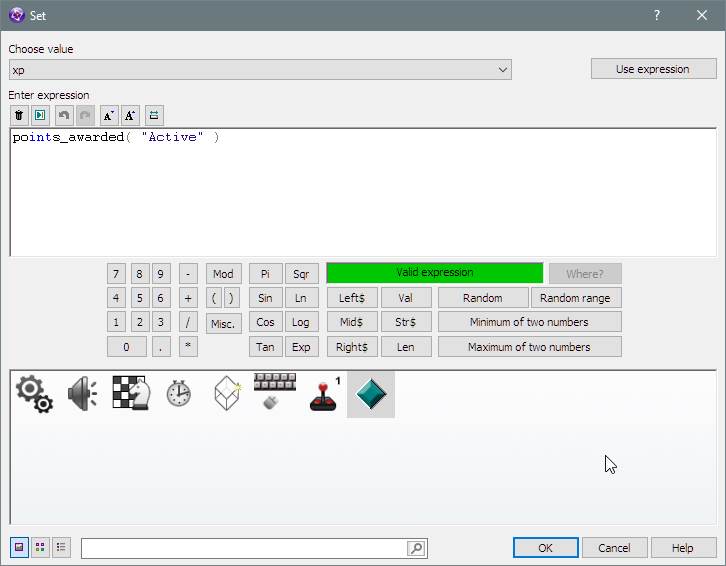Insert digit 0 from keypad
This screenshot has height=566, width=726.
pyautogui.click(x=127, y=347)
